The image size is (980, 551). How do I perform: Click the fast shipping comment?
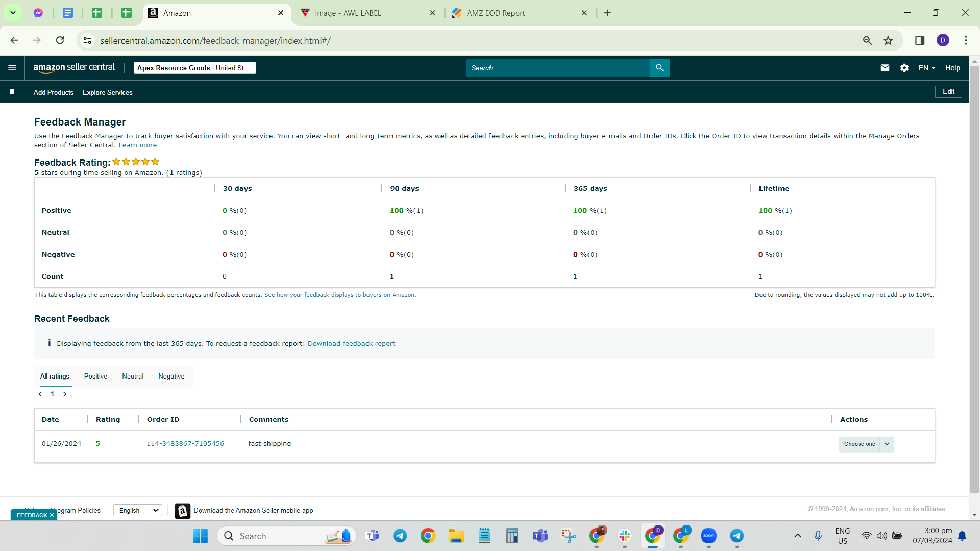[x=269, y=444]
